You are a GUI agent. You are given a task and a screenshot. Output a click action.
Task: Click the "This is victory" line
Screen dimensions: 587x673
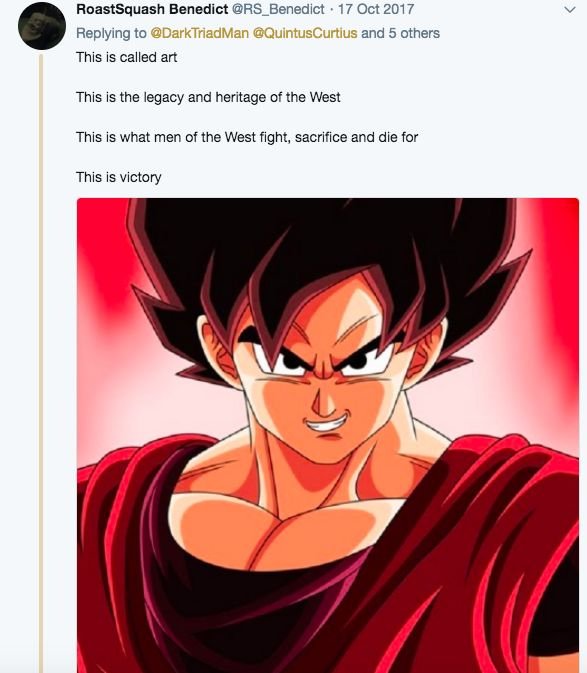[x=119, y=177]
